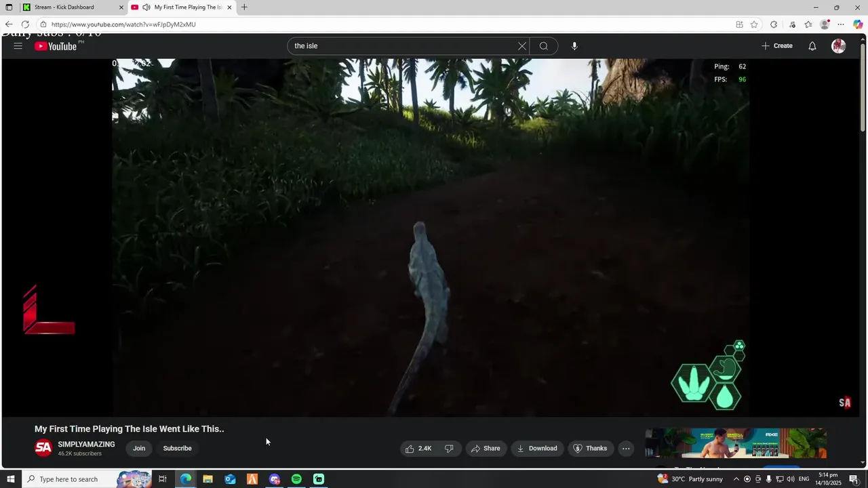The width and height of the screenshot is (868, 488).
Task: Open the tab actions menu icon
Action: coord(9,7)
